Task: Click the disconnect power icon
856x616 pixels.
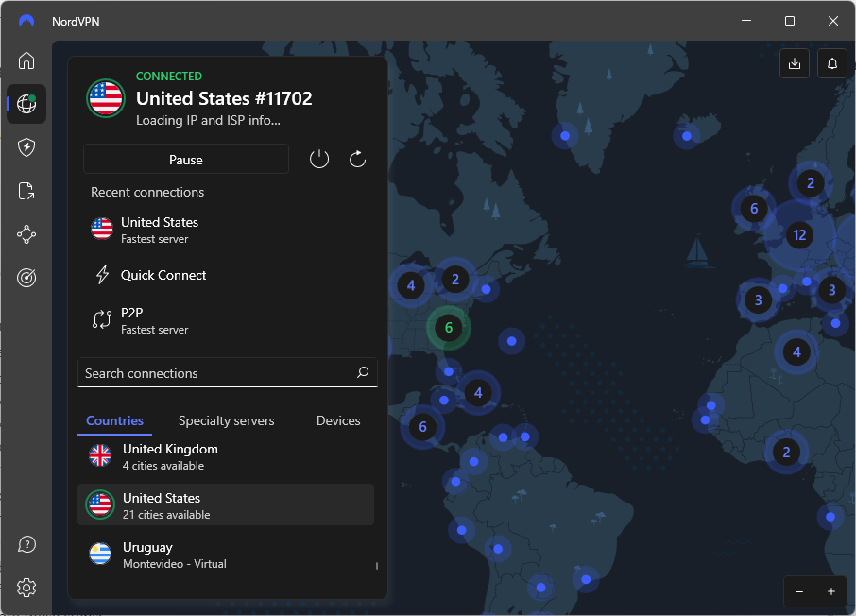Action: pos(319,160)
